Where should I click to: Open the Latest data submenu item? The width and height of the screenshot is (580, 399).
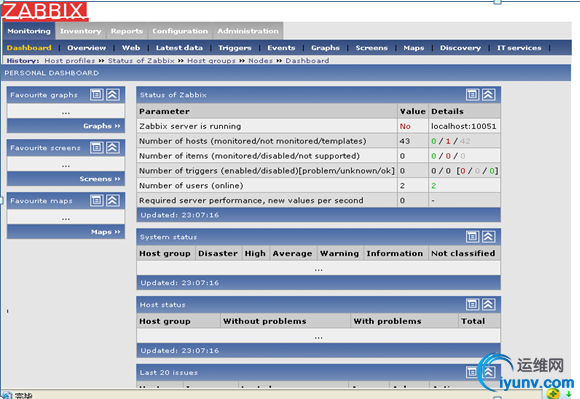(x=179, y=48)
